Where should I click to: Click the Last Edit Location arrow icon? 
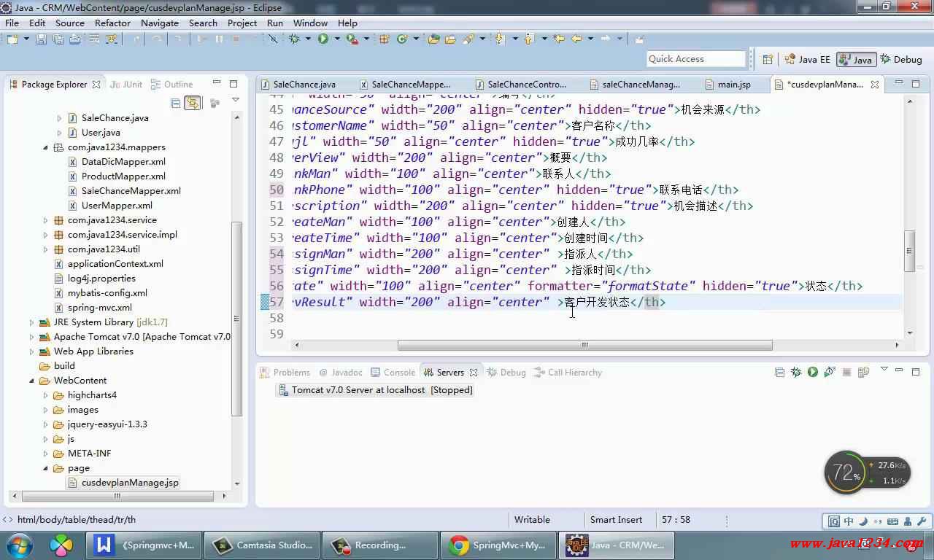click(x=559, y=39)
